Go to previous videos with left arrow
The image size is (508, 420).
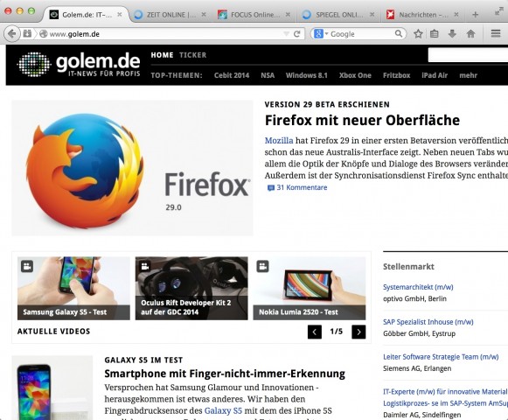point(315,332)
